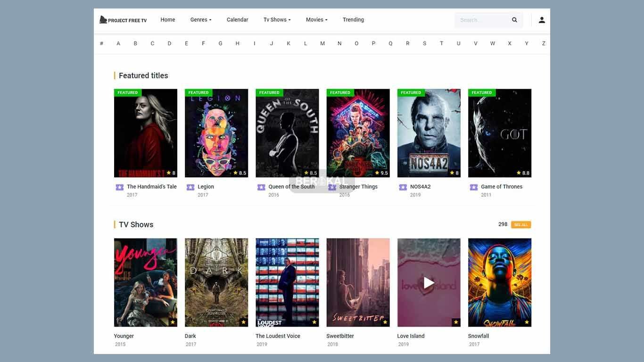Open the Game of Thrones poster

pyautogui.click(x=500, y=133)
